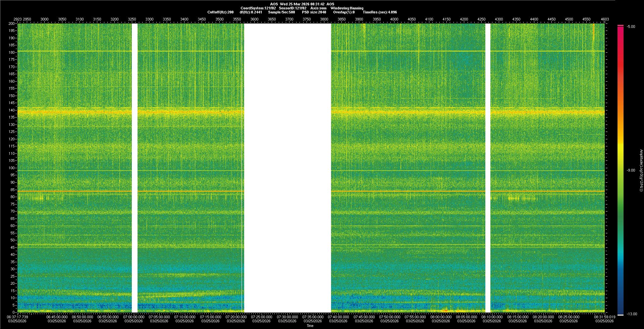This screenshot has height=329, width=644.
Task: Click the Windowing:Hanning header label
Action: pyautogui.click(x=347, y=8)
